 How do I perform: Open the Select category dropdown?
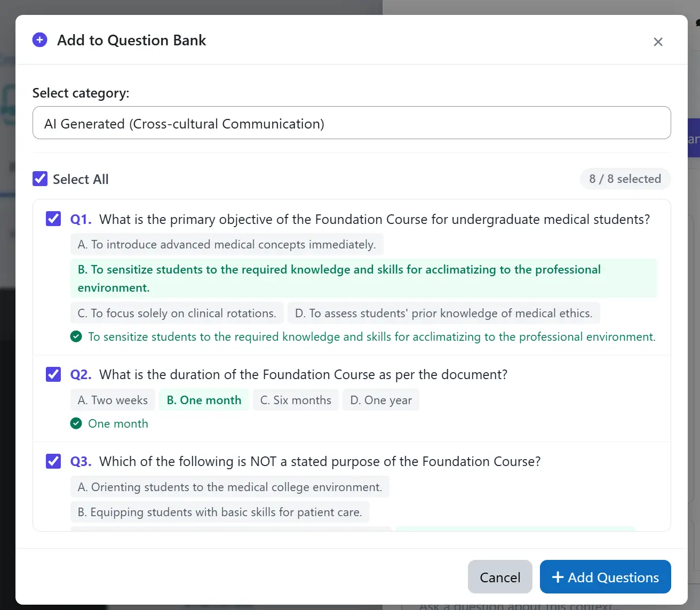tap(352, 123)
